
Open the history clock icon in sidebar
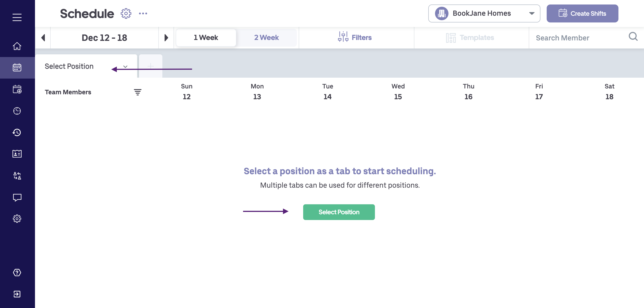tap(17, 132)
